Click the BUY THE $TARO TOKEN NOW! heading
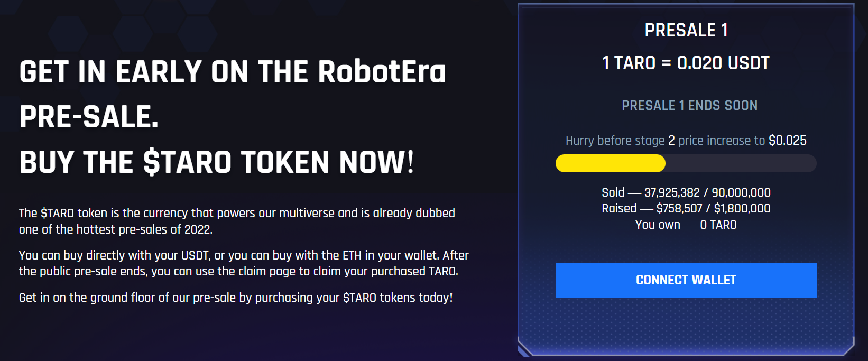The width and height of the screenshot is (868, 361). pos(217,162)
